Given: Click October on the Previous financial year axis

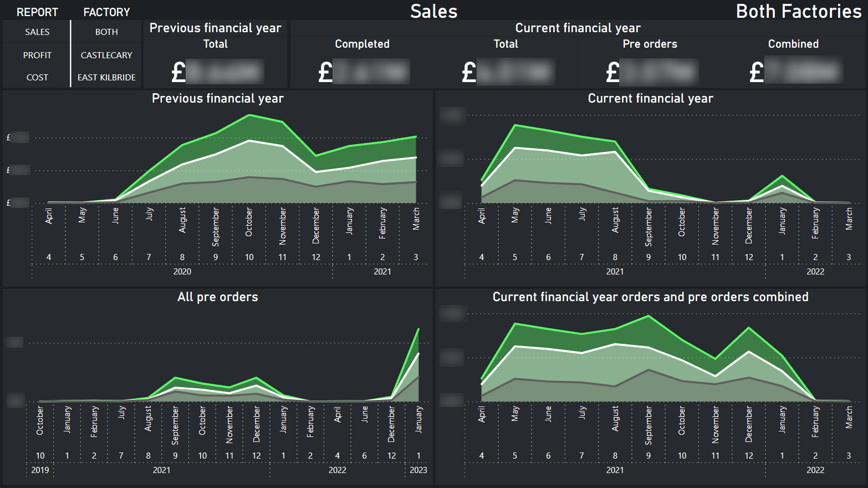Looking at the screenshot, I should tap(249, 222).
